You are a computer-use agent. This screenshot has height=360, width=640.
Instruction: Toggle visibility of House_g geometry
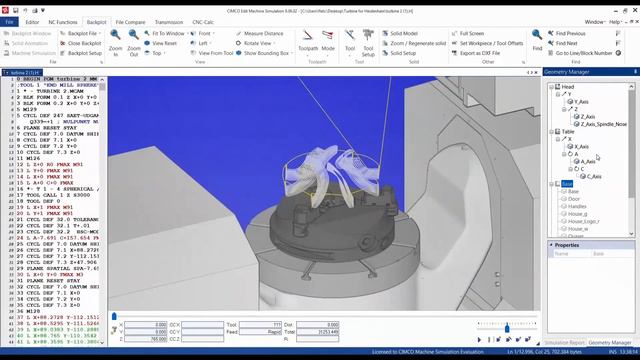(564, 214)
